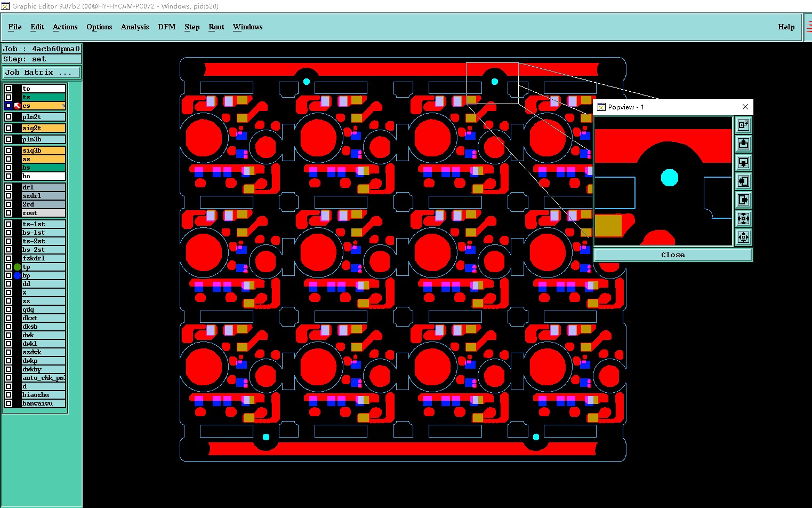Select the dkst layer row
The image size is (812, 508).
[43, 318]
